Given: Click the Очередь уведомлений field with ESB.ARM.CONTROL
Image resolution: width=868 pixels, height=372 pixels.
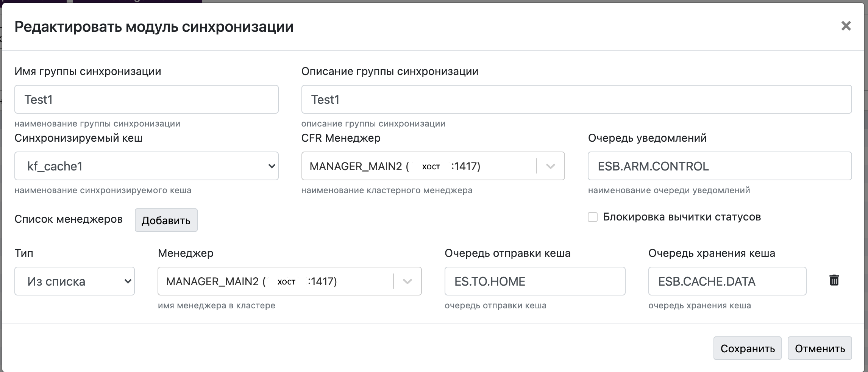Looking at the screenshot, I should (x=720, y=166).
